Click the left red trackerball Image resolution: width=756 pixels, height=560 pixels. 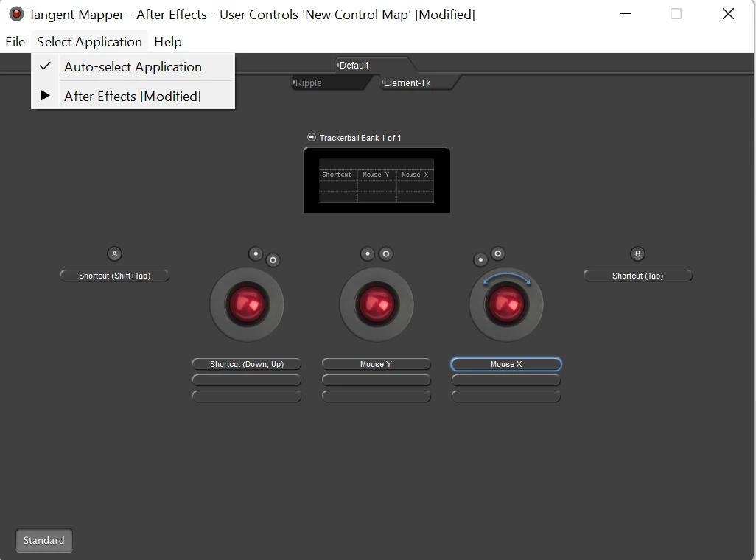click(247, 305)
